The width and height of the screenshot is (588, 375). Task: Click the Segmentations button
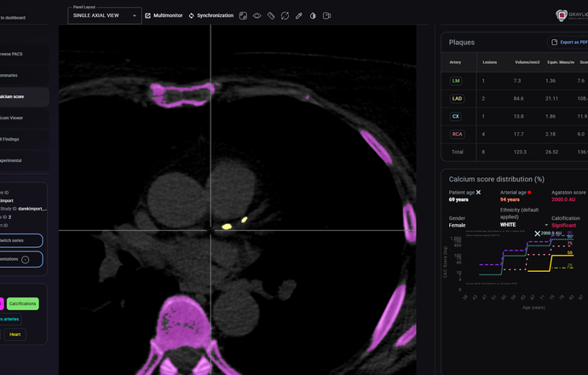(21, 259)
